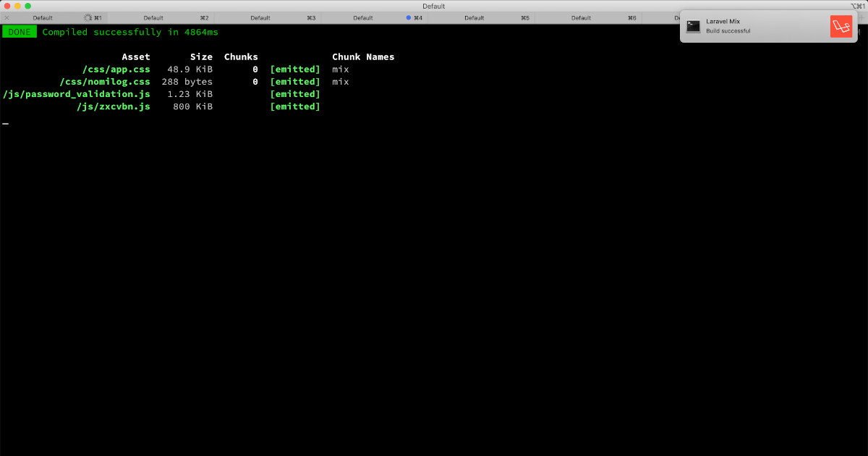Dismiss the Laravel Mix build notification
The height and width of the screenshot is (456, 868).
coord(767,26)
